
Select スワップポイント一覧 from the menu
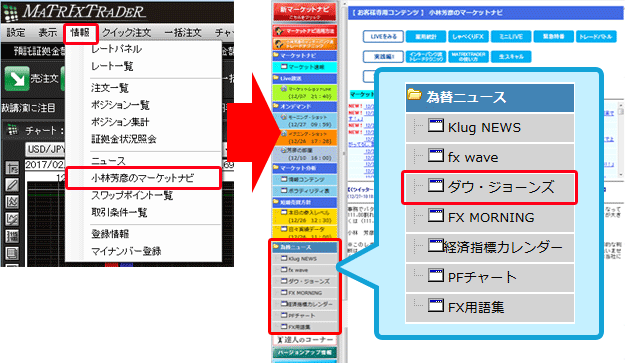point(132,195)
